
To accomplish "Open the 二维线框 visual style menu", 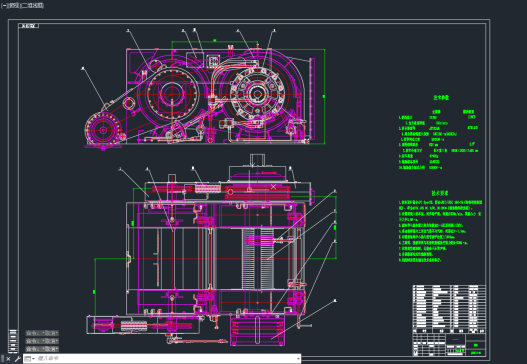I will point(33,6).
